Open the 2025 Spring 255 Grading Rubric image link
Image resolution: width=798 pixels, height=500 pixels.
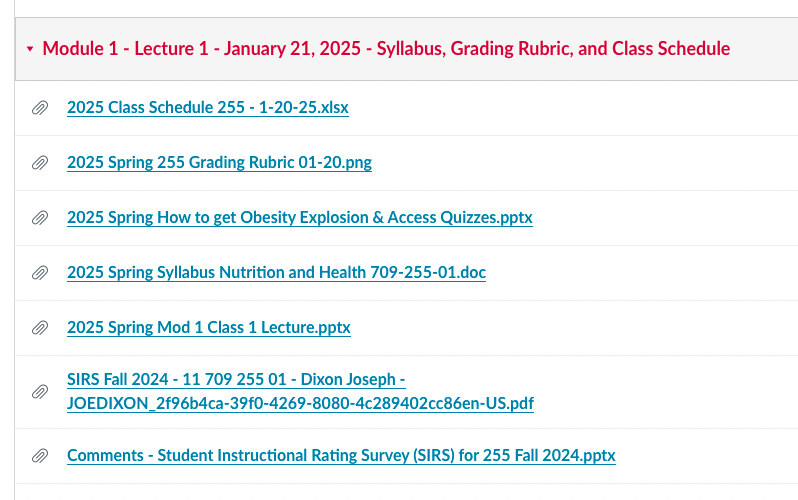tap(219, 162)
